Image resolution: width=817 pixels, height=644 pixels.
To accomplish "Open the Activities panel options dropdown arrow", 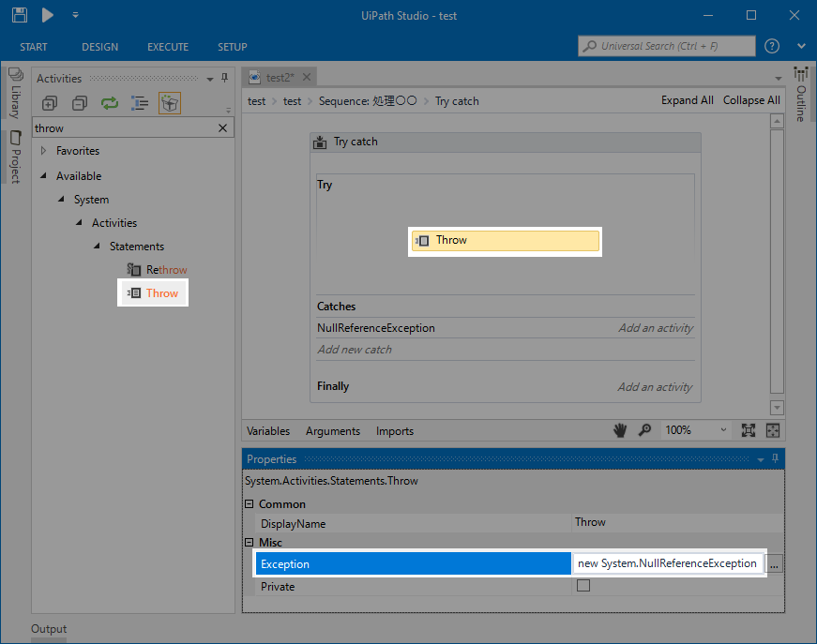I will [210, 79].
